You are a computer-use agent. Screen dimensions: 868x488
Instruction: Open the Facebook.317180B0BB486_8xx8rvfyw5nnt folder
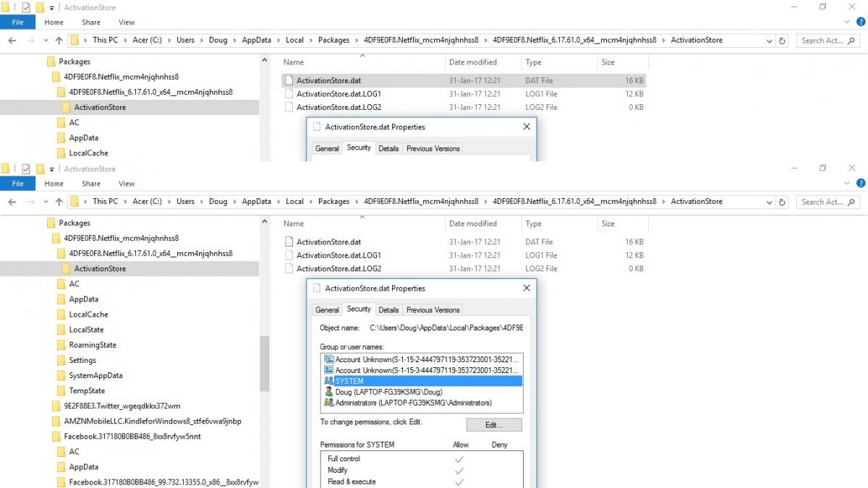tap(132, 436)
